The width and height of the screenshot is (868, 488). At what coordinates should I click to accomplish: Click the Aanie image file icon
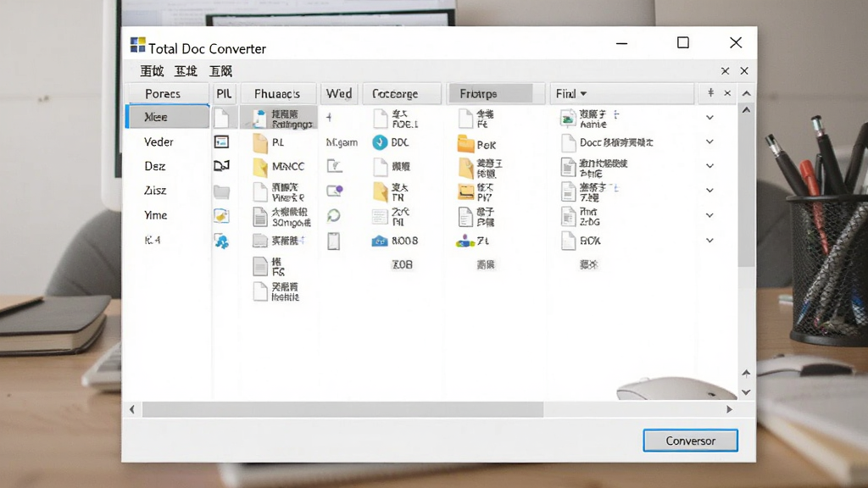pyautogui.click(x=567, y=119)
